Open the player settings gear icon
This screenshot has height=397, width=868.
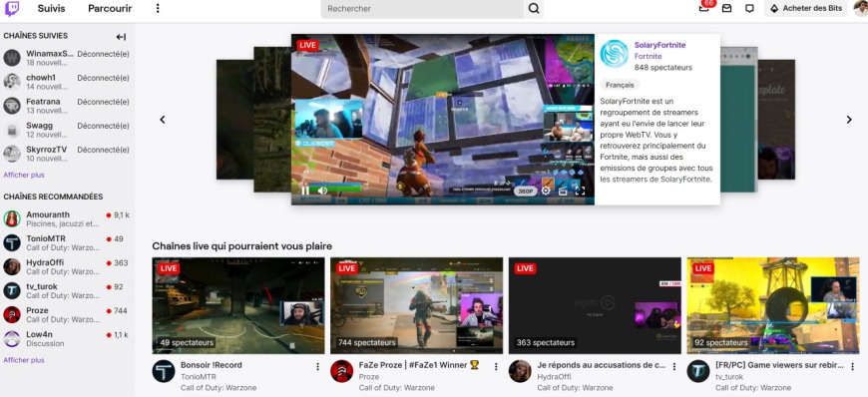click(x=546, y=191)
